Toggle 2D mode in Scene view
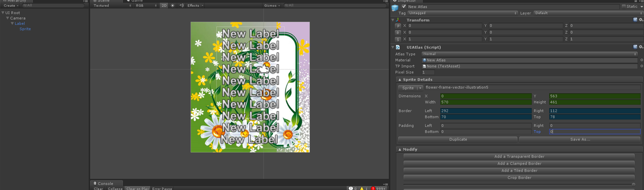The width and height of the screenshot is (644, 190). tap(164, 6)
